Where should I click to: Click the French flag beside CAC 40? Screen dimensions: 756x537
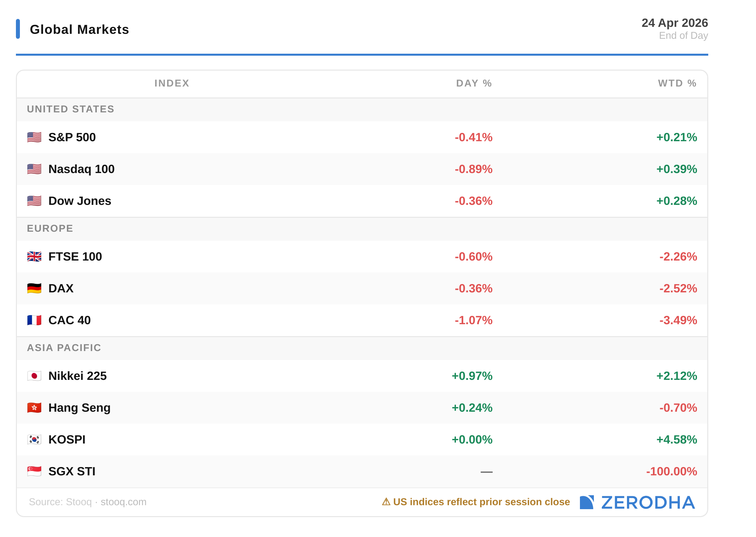coord(34,320)
